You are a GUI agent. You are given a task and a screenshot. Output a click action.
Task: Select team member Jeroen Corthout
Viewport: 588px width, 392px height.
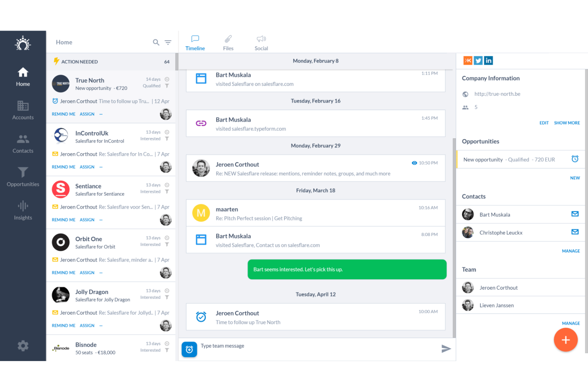click(x=520, y=288)
